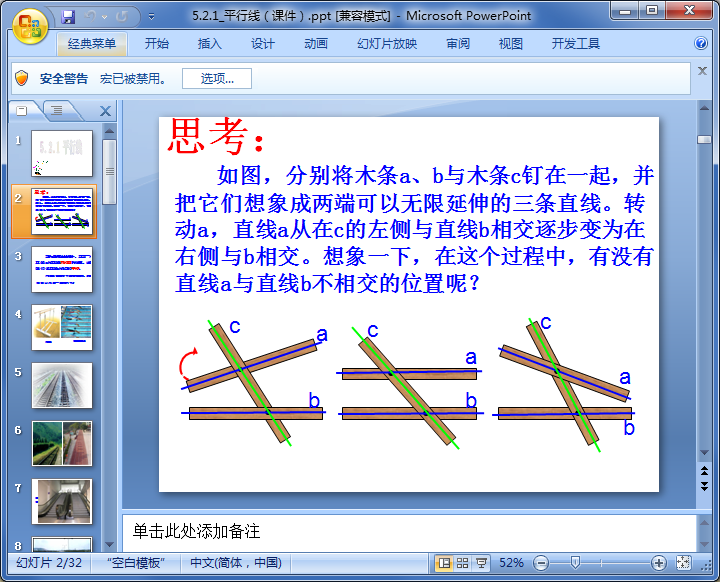The width and height of the screenshot is (720, 582).
Task: Close the security warning message bar
Action: [x=702, y=71]
